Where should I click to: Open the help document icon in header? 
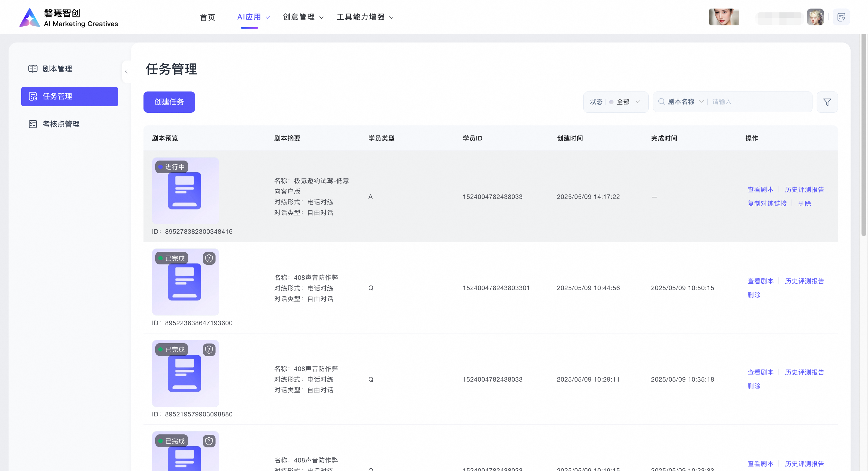(x=841, y=17)
